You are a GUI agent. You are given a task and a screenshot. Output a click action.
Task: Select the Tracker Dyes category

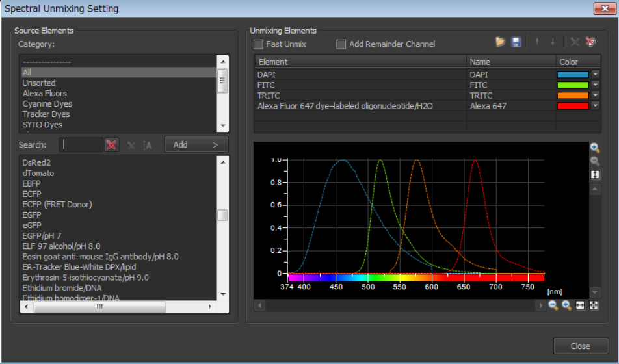(118, 114)
